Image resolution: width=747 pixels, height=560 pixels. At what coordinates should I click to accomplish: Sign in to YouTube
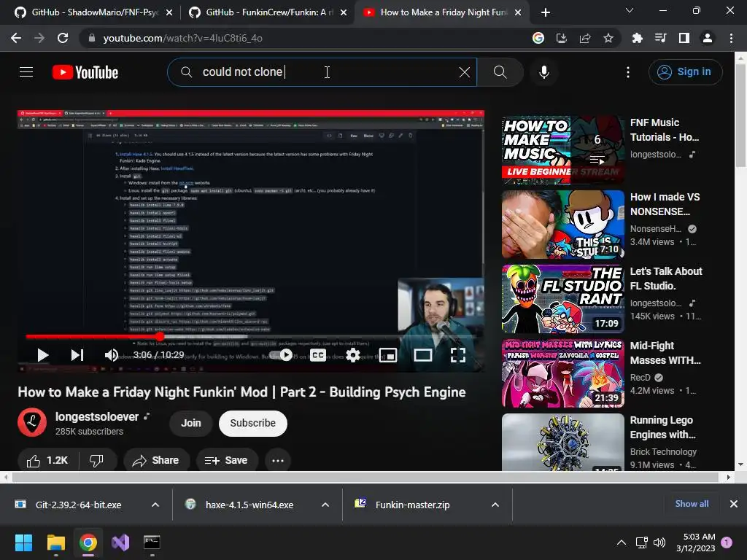point(685,72)
